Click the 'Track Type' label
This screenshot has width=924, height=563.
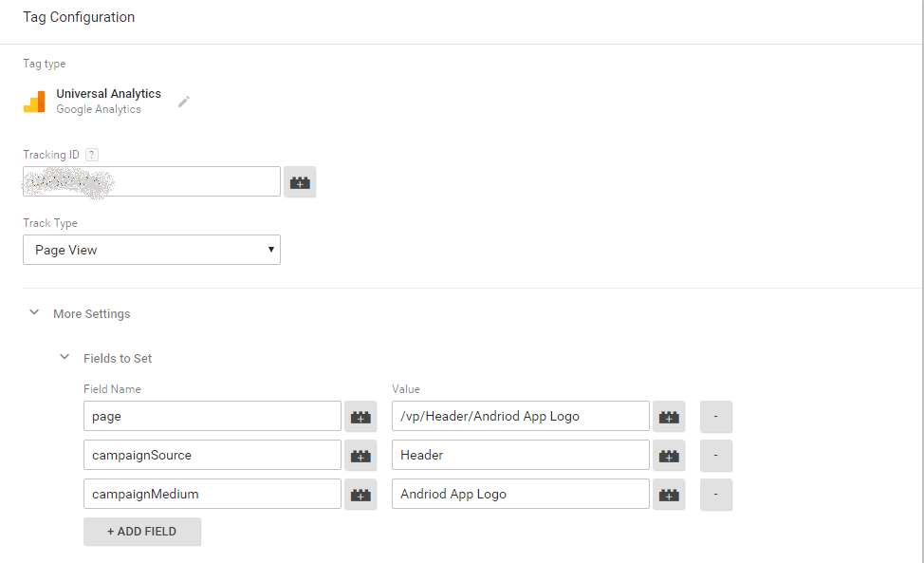(x=50, y=223)
